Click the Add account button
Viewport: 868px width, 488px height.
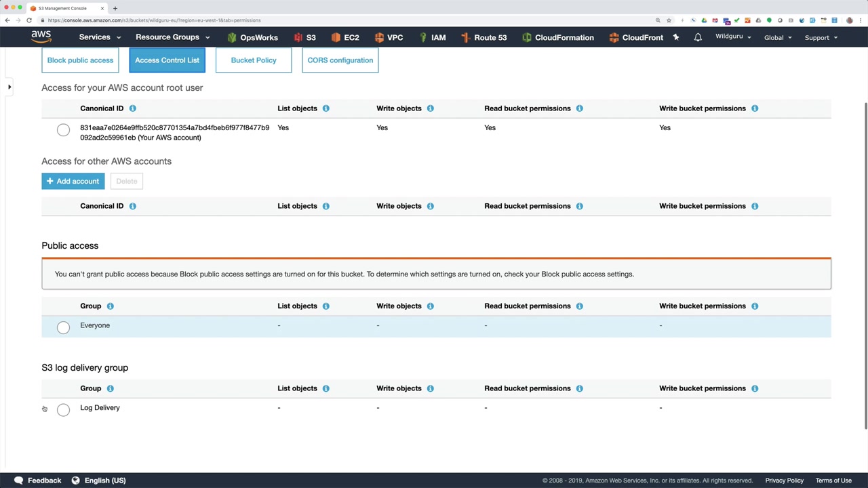click(x=73, y=181)
